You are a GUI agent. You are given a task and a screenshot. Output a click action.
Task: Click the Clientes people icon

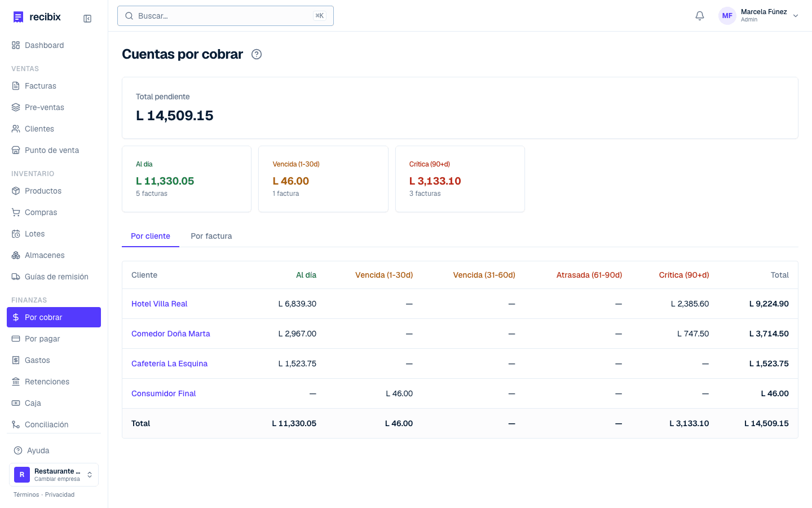[16, 129]
